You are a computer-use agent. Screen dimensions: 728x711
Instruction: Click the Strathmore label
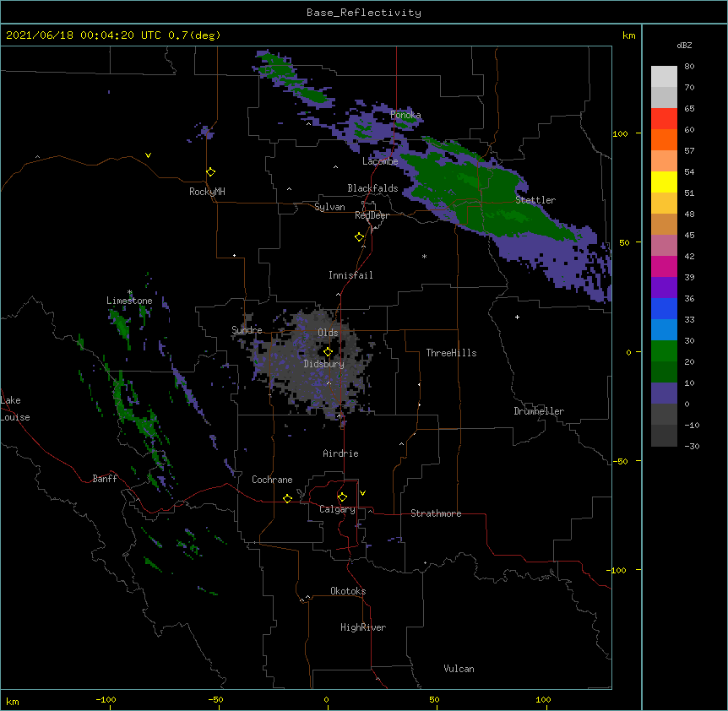[x=436, y=513]
